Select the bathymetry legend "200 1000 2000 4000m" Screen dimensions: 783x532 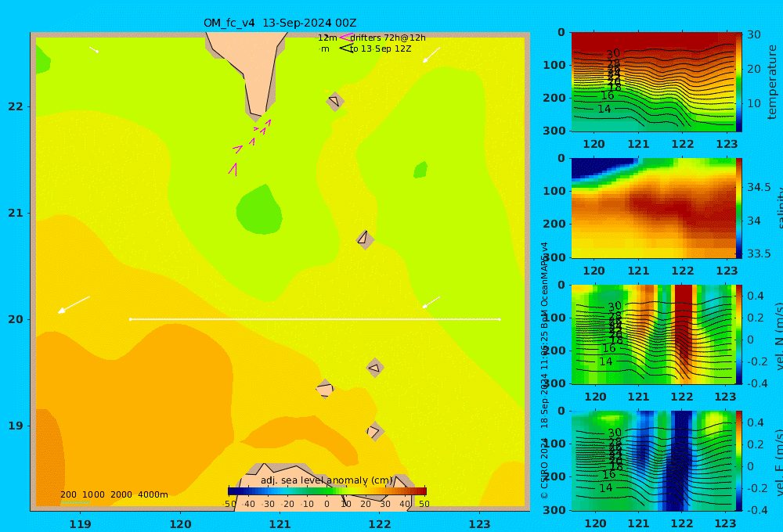[114, 494]
